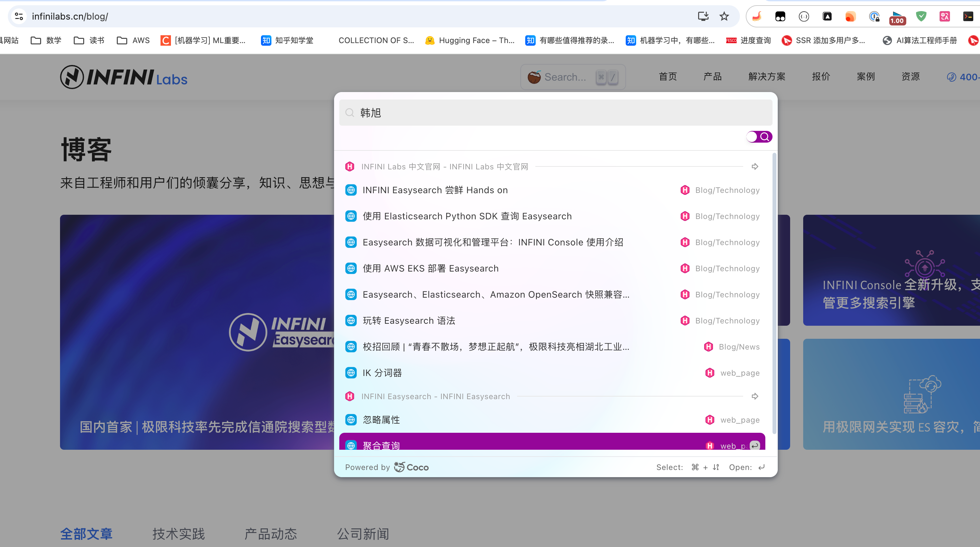The image size is (980, 547).
Task: Click the install app icon in the address bar
Action: pyautogui.click(x=703, y=16)
